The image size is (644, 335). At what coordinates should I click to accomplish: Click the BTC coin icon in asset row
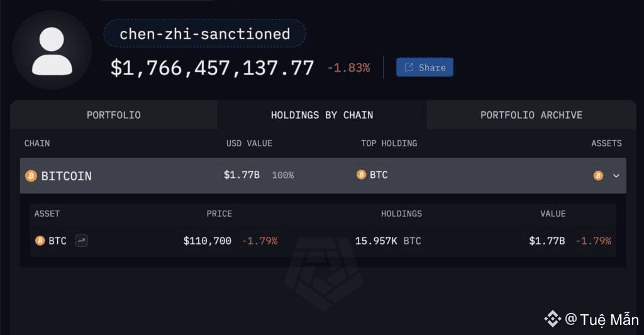(x=40, y=241)
